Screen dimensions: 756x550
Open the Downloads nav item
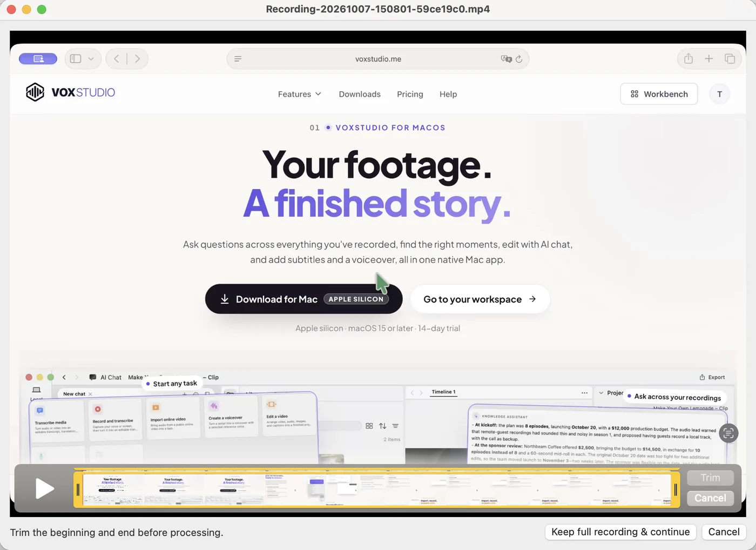360,94
